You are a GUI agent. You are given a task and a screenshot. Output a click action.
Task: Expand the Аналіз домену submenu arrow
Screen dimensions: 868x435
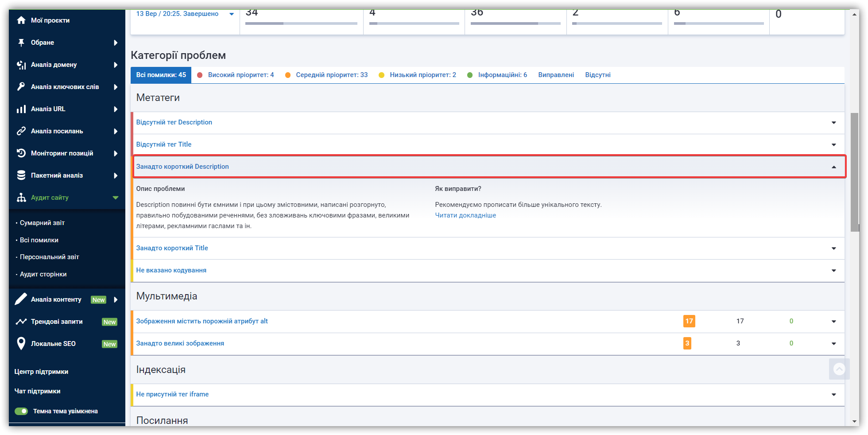[x=116, y=65]
